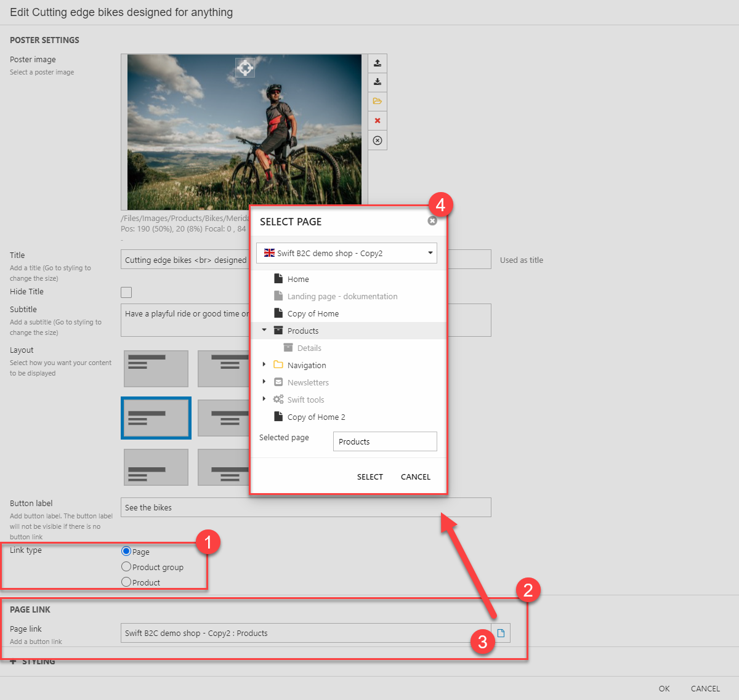
Task: Click the focal point crosshair on image
Action: pyautogui.click(x=245, y=67)
